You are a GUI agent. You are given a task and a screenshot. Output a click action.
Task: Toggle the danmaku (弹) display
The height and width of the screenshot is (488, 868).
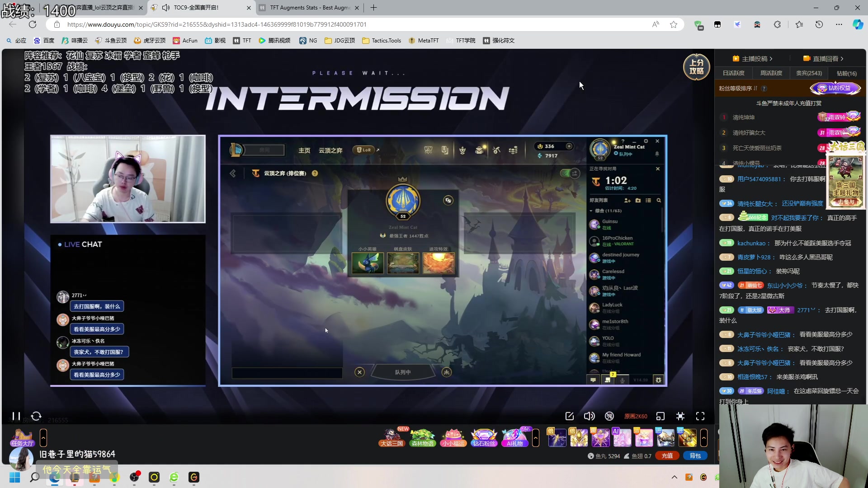pos(609,416)
